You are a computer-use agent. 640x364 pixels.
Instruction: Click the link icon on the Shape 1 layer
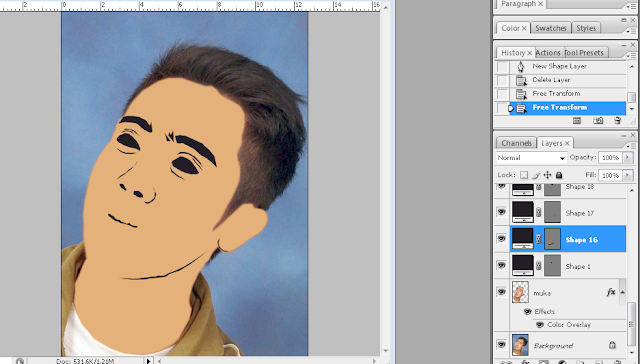(x=538, y=266)
